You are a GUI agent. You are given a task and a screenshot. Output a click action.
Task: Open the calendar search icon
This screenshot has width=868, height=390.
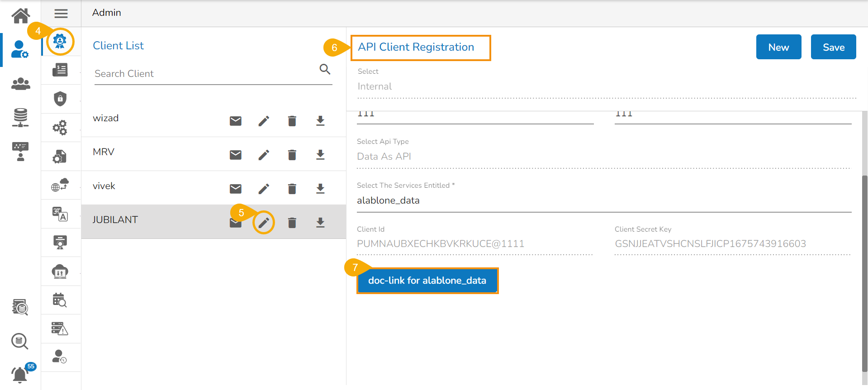click(x=60, y=300)
